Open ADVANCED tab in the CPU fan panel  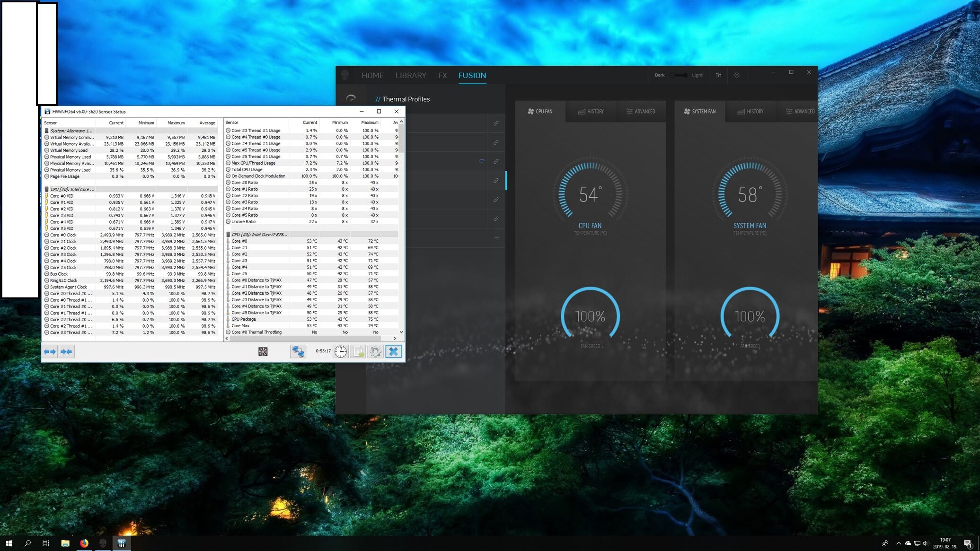pyautogui.click(x=641, y=112)
